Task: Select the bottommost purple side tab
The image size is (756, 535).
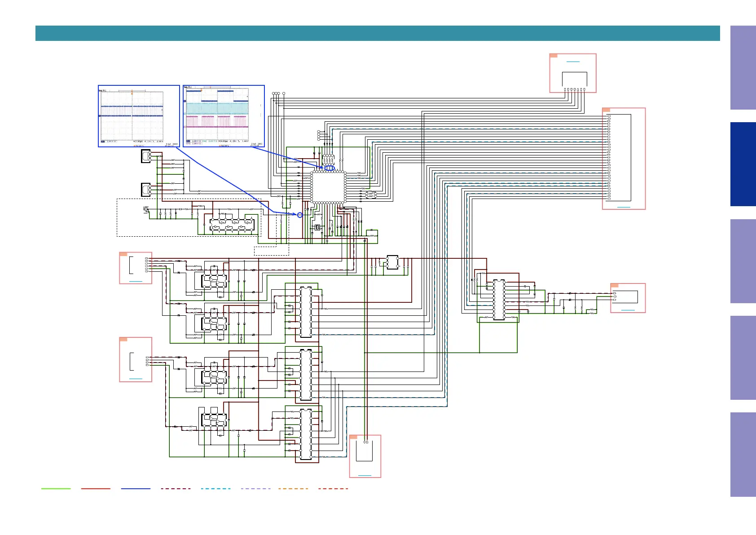Action: coord(743,455)
